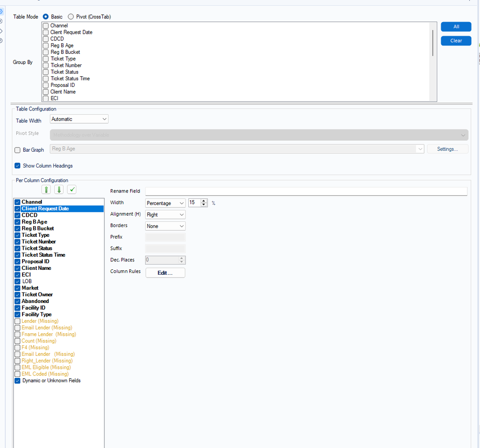Select Reg B Age row in column list
Viewport: 480px width, 448px height.
[59, 222]
